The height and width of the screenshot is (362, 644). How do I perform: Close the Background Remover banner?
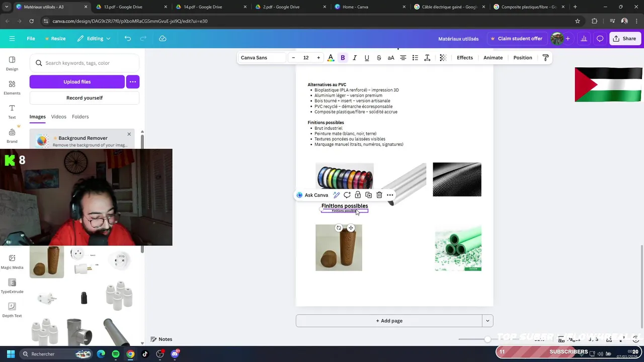coord(129,134)
